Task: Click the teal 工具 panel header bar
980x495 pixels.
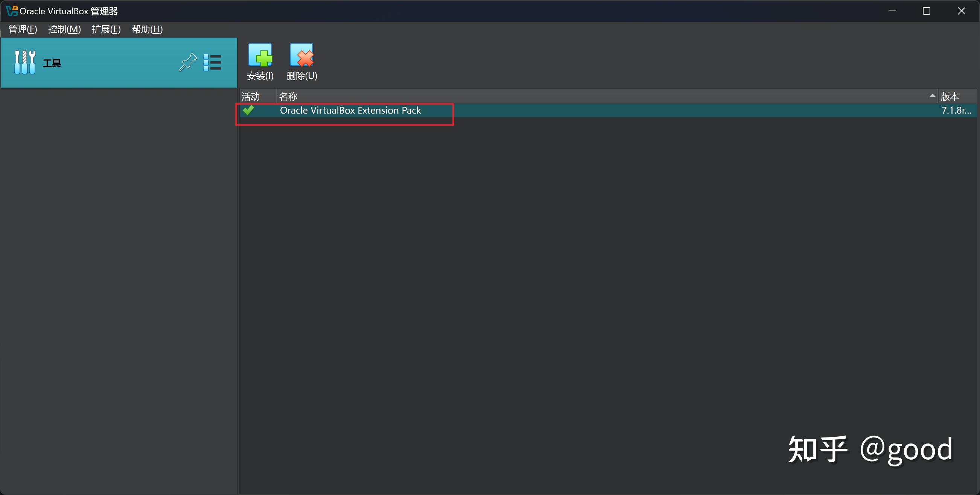Action: point(114,62)
